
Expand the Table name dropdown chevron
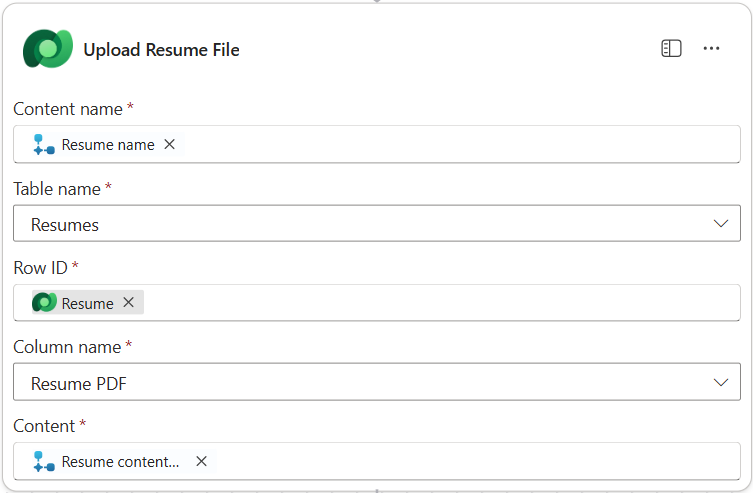point(721,224)
